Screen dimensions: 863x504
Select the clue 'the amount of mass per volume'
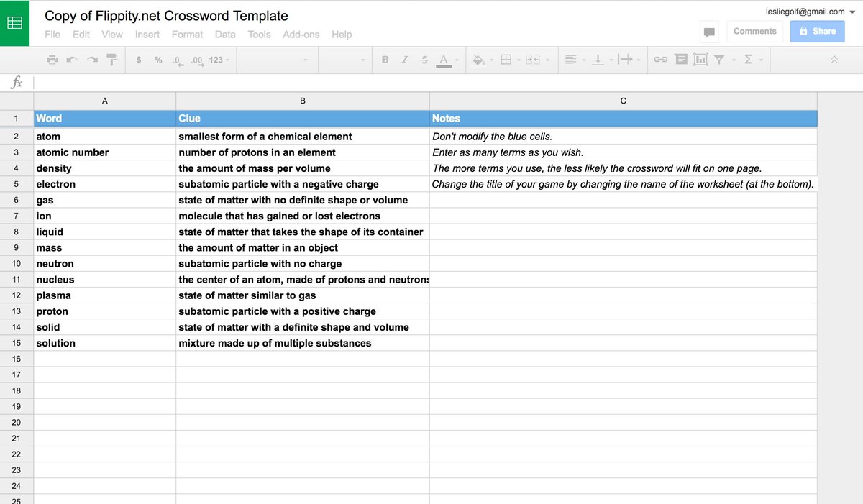pos(303,168)
